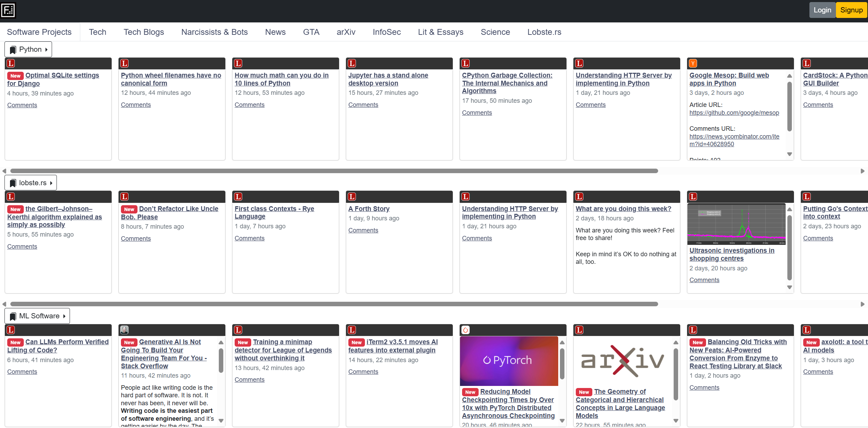The width and height of the screenshot is (868, 428).
Task: Open Comments for Don't Refactor Like Uncle Bob post
Action: click(x=136, y=238)
